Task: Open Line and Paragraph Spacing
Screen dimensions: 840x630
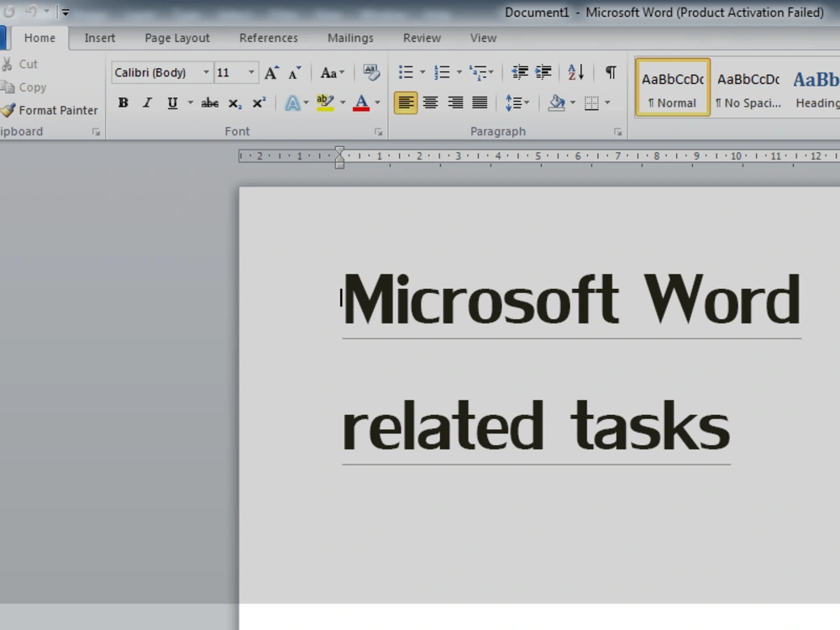Action: (x=517, y=102)
